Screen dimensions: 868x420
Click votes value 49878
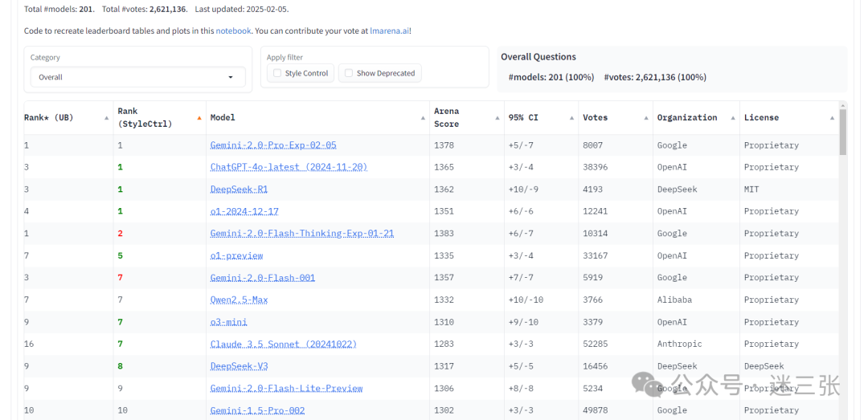click(x=595, y=410)
